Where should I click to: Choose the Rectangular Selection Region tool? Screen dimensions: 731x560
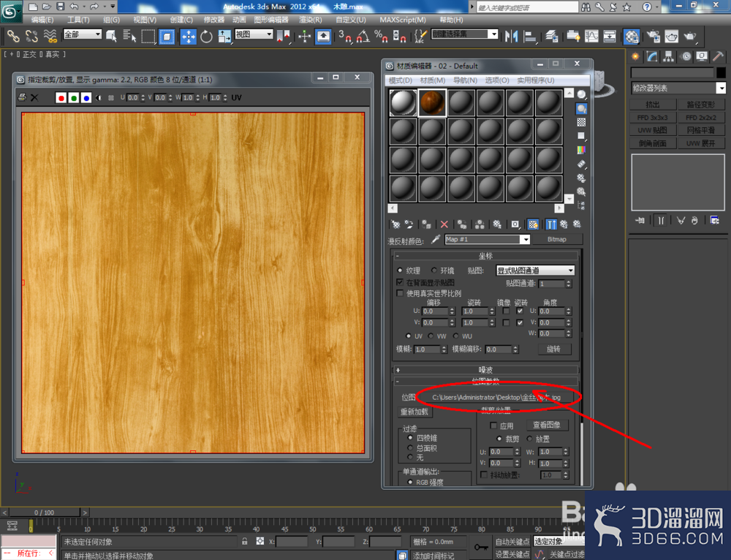coord(148,36)
